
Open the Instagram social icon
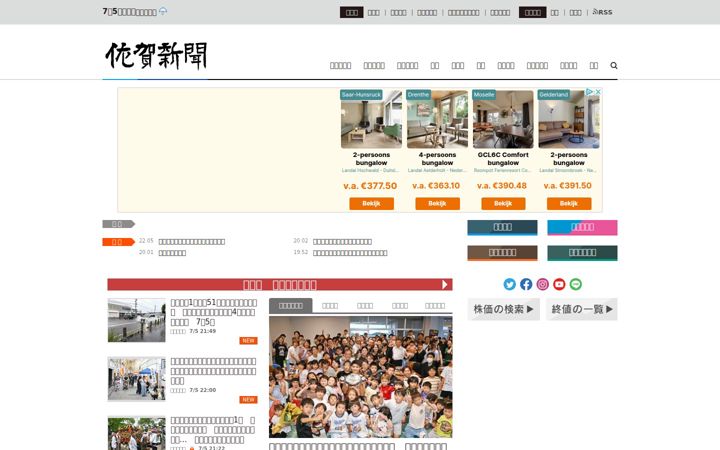click(x=542, y=284)
